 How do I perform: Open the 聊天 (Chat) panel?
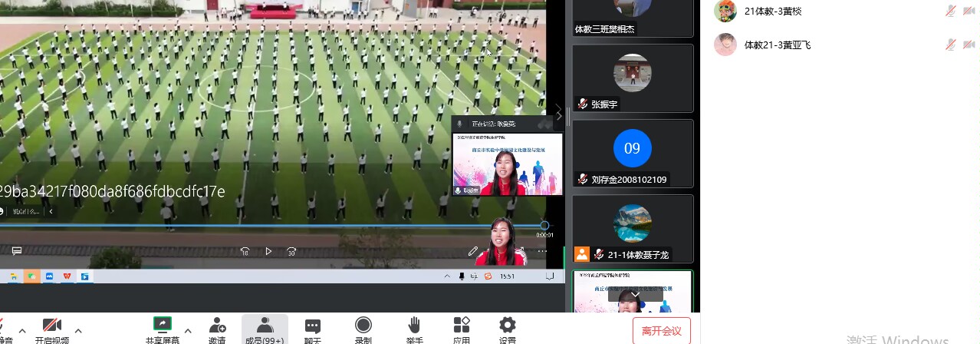[312, 326]
